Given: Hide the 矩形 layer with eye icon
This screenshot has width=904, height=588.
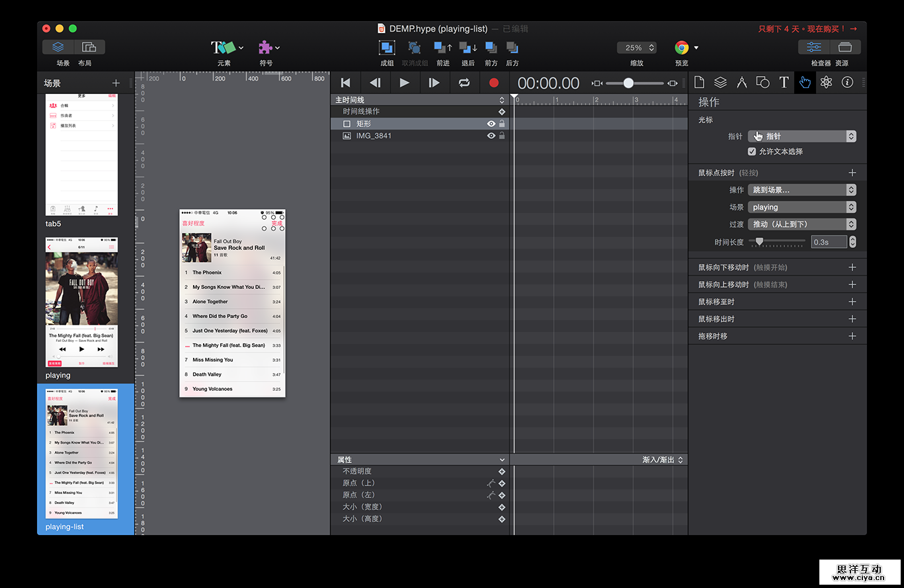Looking at the screenshot, I should coord(491,124).
